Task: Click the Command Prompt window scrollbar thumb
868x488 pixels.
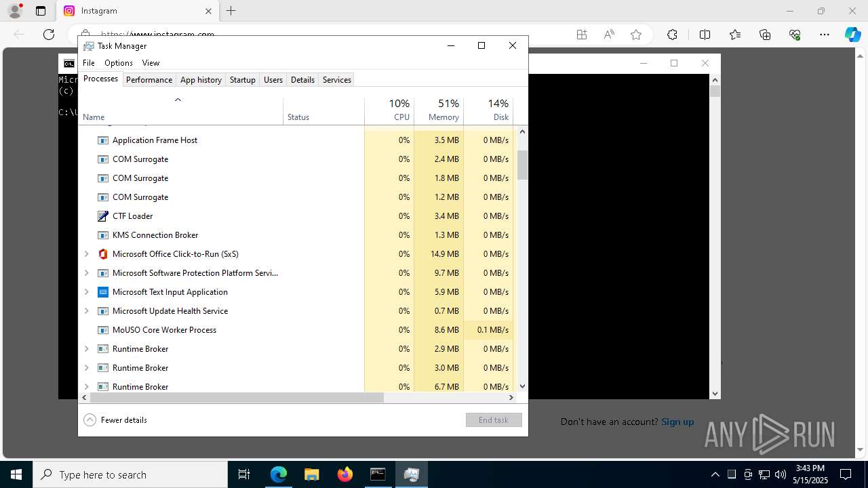Action: coord(715,91)
